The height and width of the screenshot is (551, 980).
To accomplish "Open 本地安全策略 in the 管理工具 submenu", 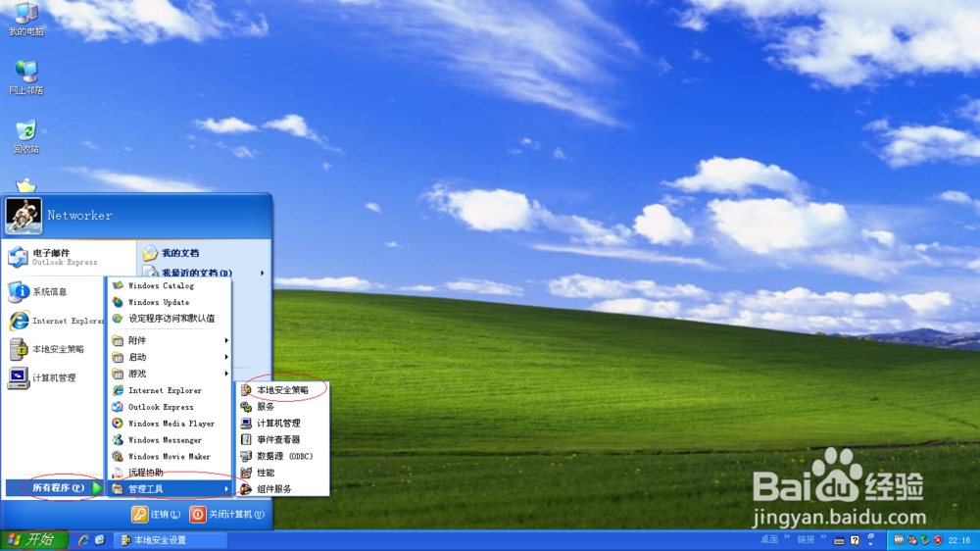I will coord(282,390).
